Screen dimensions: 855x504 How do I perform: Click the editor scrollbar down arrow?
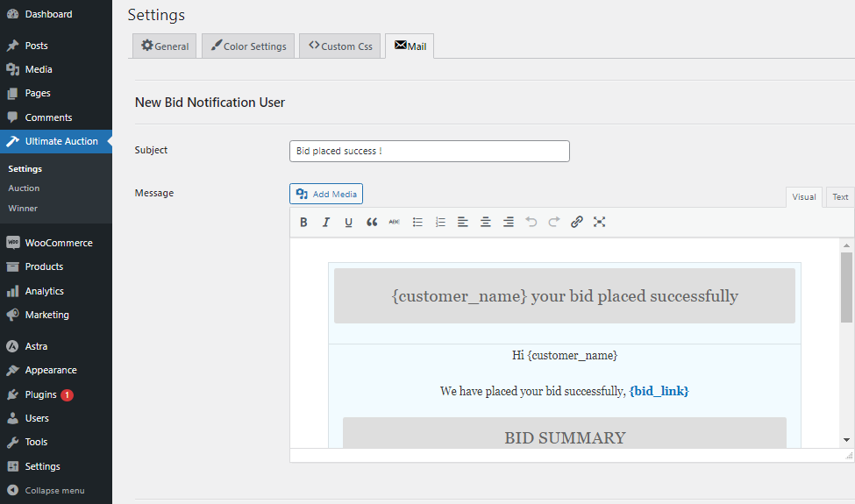(846, 440)
